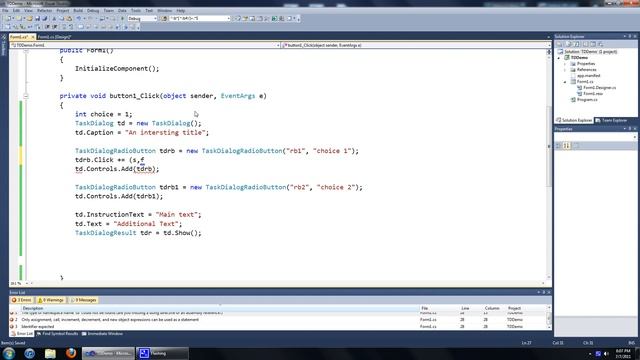Sort error list by File column
Screen dimensions: 640x360
pyautogui.click(x=439, y=308)
